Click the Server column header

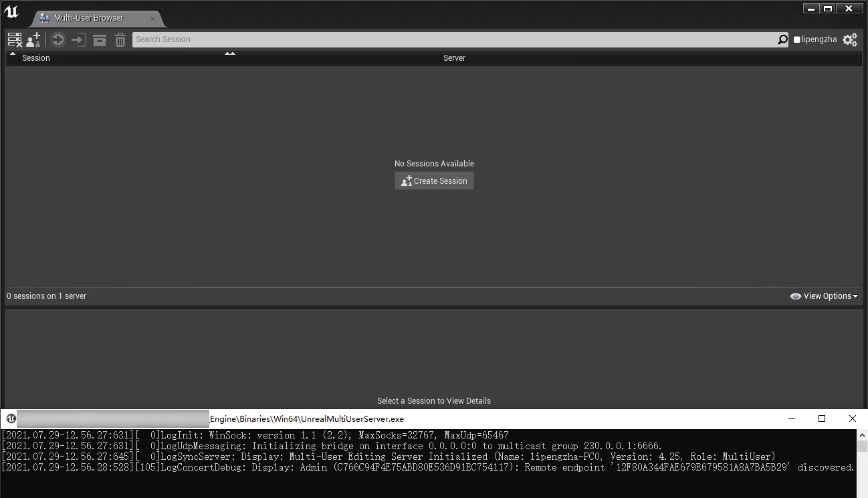(454, 58)
